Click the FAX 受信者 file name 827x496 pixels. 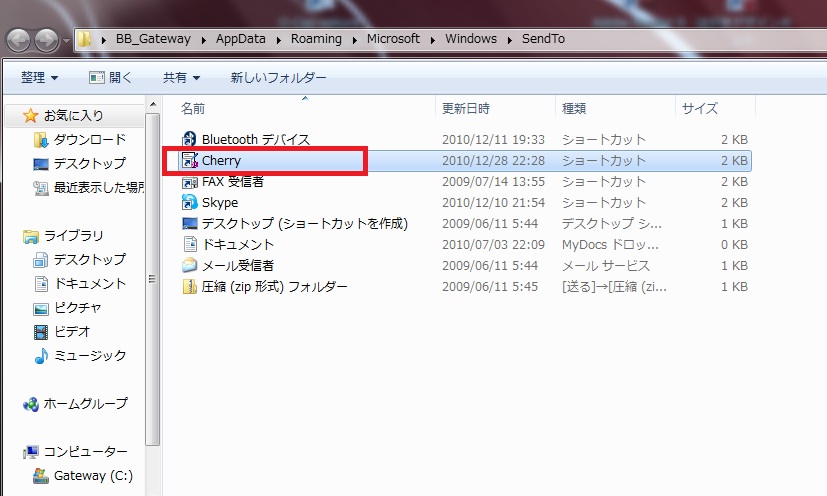tap(233, 182)
